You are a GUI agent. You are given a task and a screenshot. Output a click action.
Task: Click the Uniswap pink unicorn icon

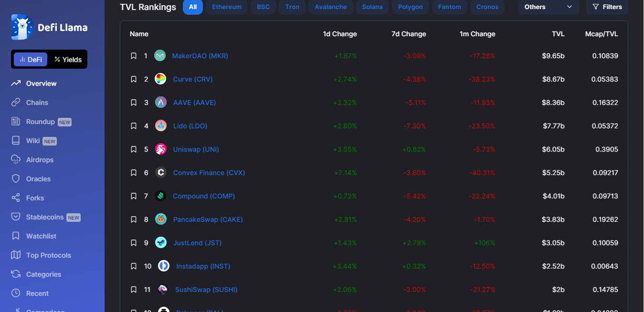161,149
